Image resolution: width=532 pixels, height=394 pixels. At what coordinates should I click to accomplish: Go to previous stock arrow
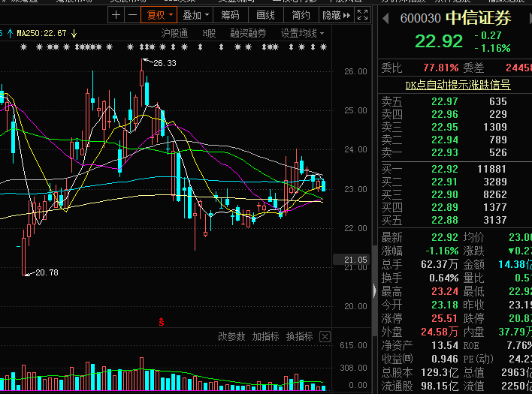385,18
